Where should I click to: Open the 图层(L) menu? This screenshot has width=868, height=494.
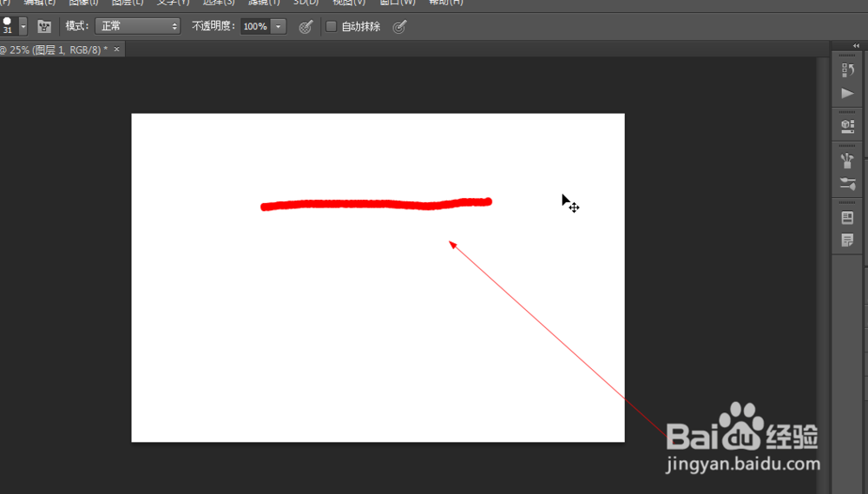point(128,3)
